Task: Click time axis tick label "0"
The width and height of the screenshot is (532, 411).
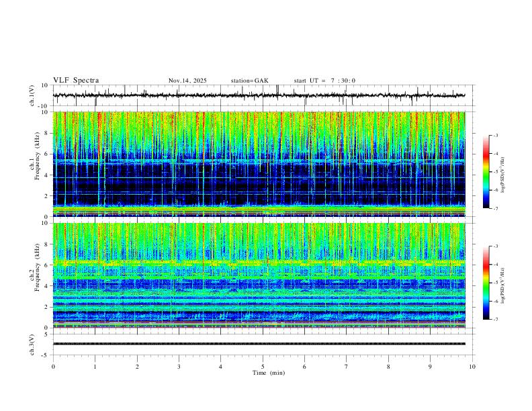Action: (53, 367)
